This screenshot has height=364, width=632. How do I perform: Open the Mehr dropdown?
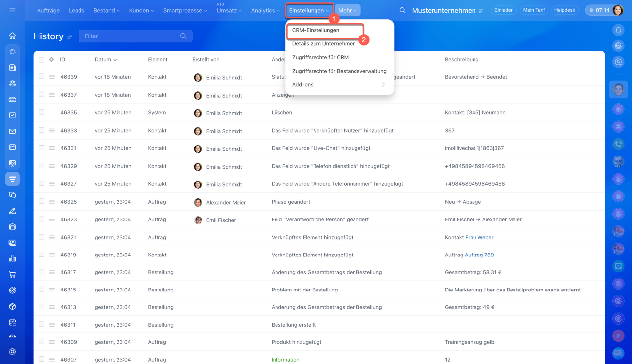coord(347,10)
